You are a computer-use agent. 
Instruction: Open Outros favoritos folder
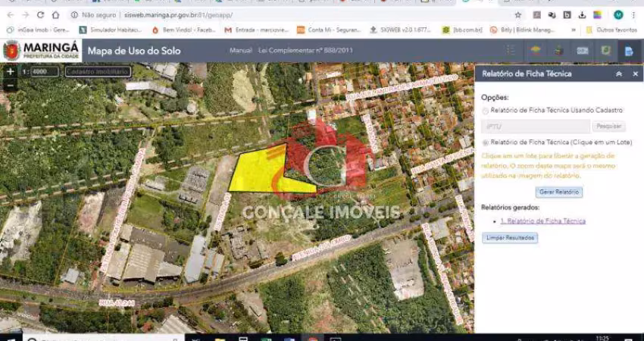[x=611, y=30]
